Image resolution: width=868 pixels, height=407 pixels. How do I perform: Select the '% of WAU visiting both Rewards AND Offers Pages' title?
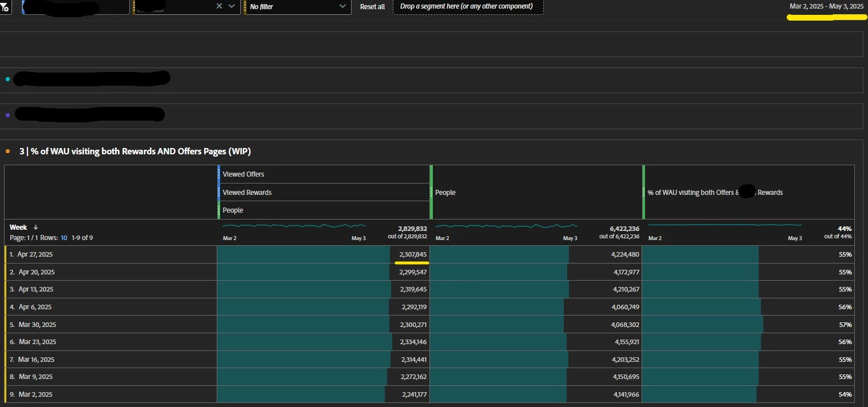[135, 151]
